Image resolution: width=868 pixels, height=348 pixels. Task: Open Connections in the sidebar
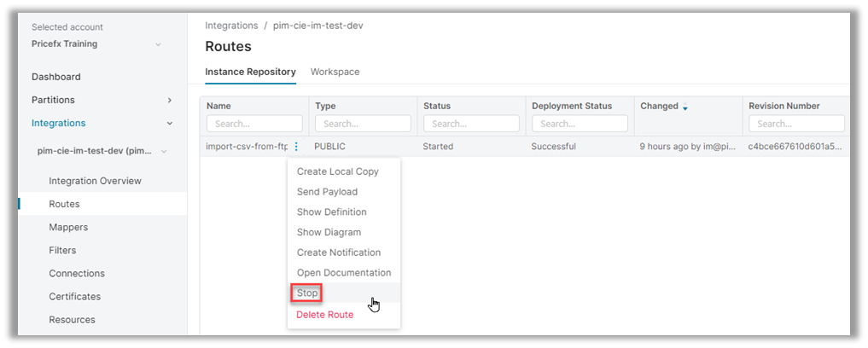tap(77, 274)
